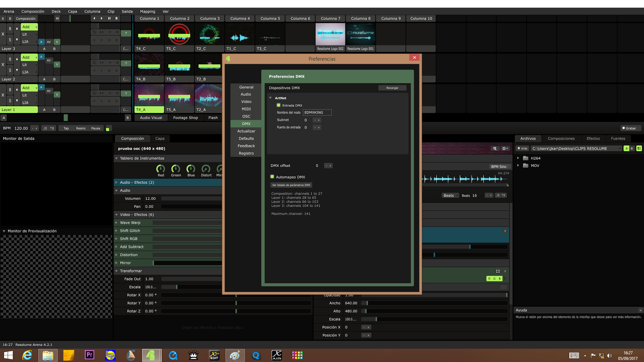Click the Windows Start button
This screenshot has width=644, height=362.
click(8, 355)
